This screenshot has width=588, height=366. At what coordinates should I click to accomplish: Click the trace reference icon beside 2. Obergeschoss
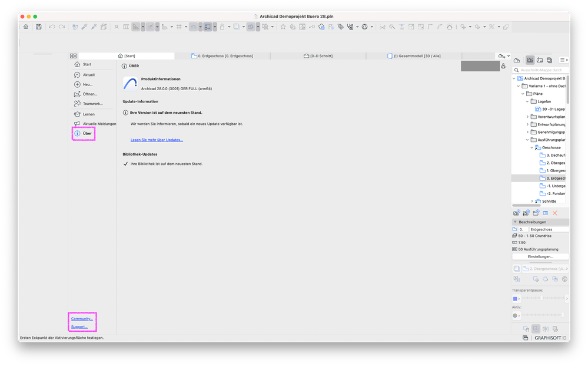516,268
